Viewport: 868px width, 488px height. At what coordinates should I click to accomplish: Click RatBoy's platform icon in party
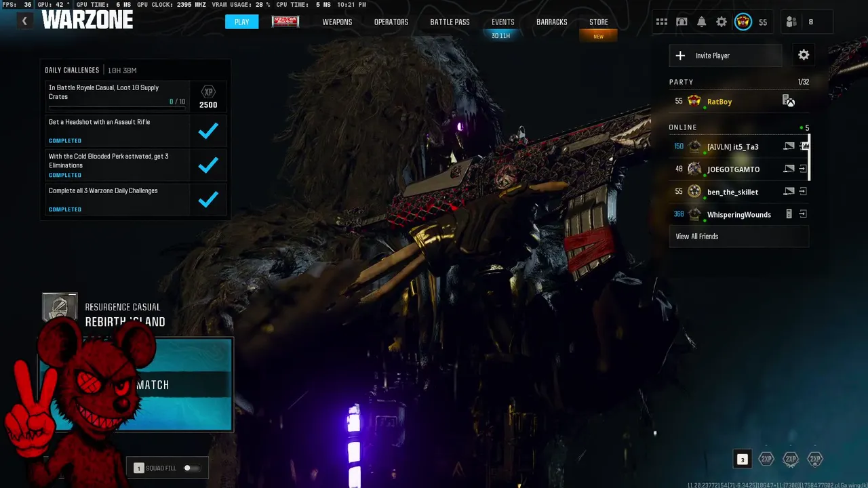(789, 101)
